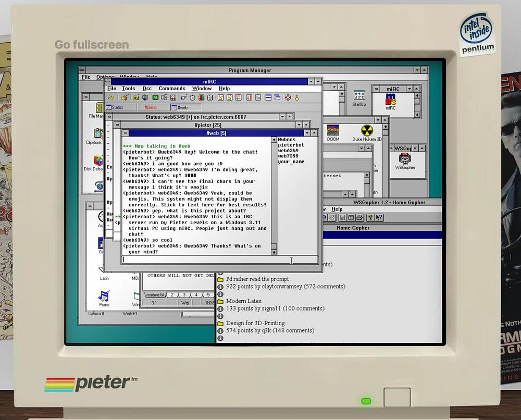The height and width of the screenshot is (420, 521).
Task: Open 'I'd rather read the prompt' entry
Action: click(257, 279)
